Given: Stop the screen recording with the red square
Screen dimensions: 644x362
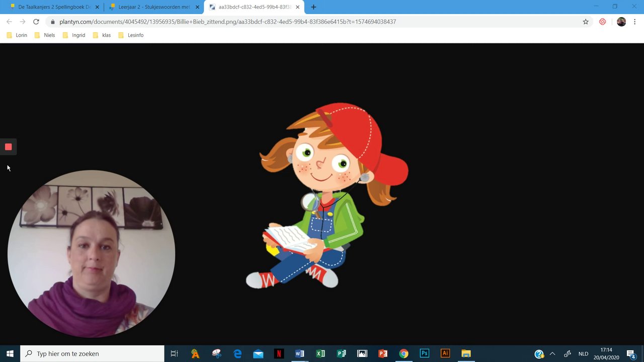Looking at the screenshot, I should tap(8, 147).
